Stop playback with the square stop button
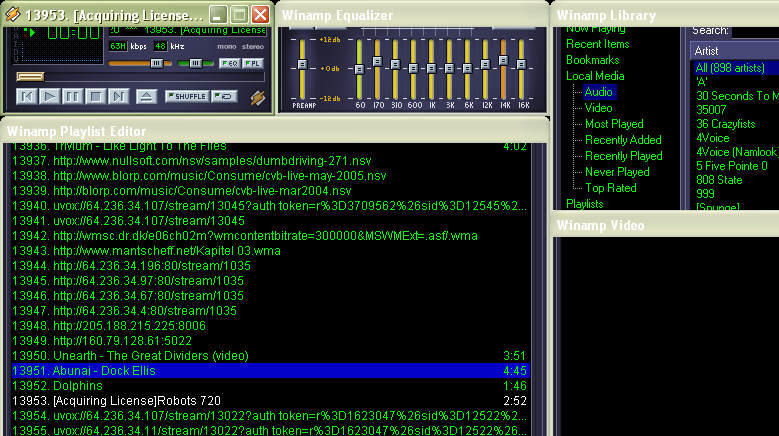The image size is (779, 436). tap(95, 96)
